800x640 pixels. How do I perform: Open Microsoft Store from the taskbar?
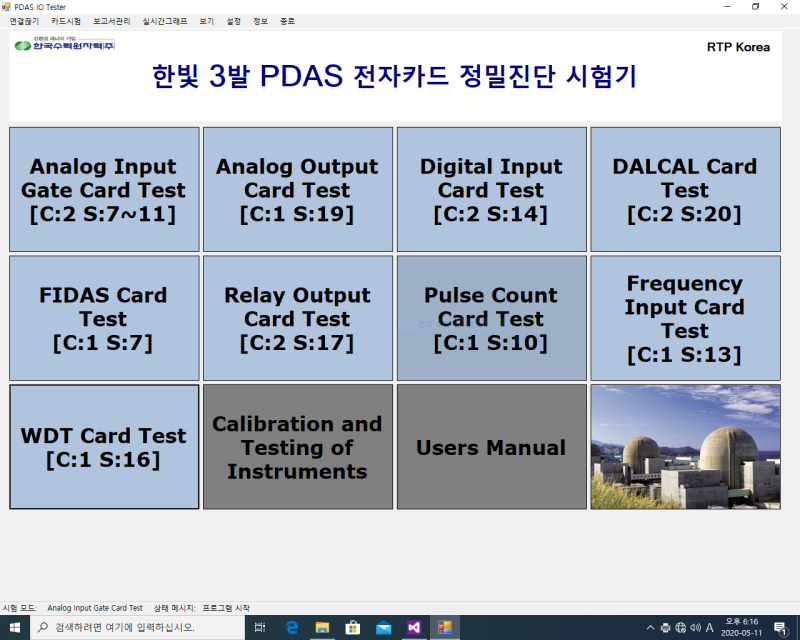point(352,629)
